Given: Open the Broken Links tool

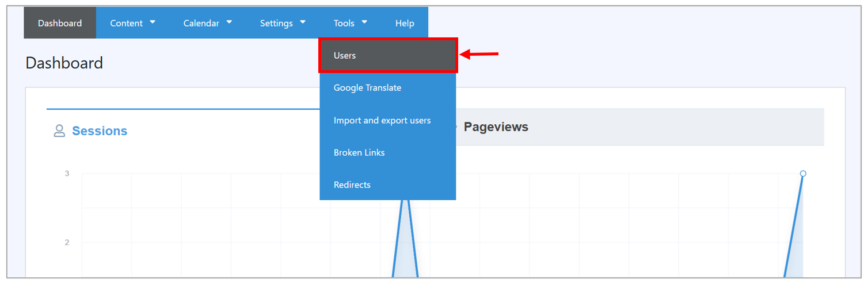Looking at the screenshot, I should pyautogui.click(x=359, y=152).
